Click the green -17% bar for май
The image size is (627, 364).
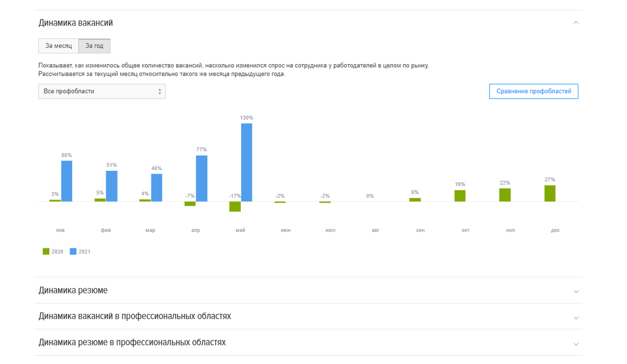tap(235, 206)
